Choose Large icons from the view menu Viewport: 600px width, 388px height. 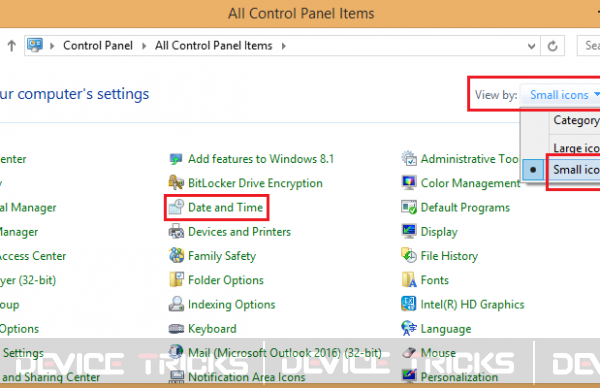(x=576, y=148)
